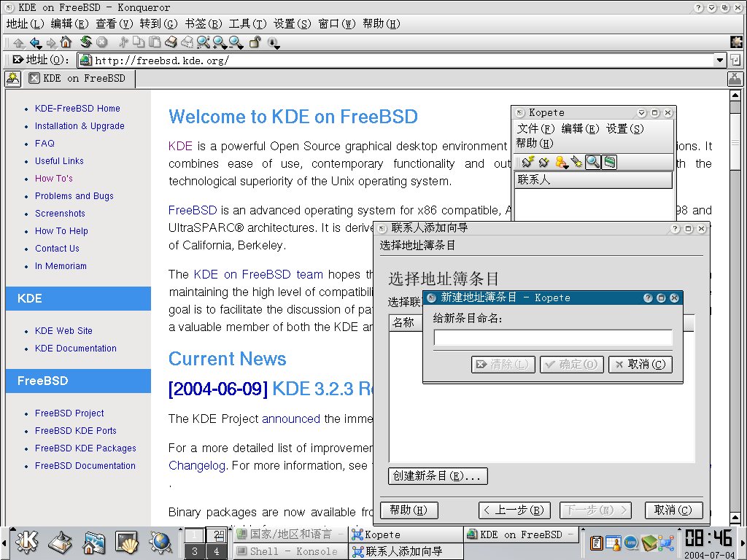Select the 联系人添加向导 taskbar entry
The height and width of the screenshot is (560, 747).
[406, 551]
